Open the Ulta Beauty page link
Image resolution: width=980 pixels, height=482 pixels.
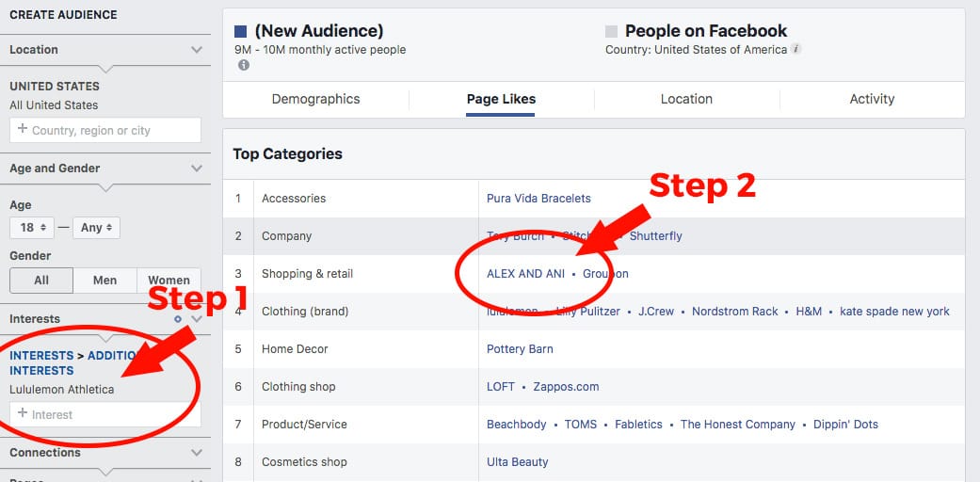(x=517, y=462)
